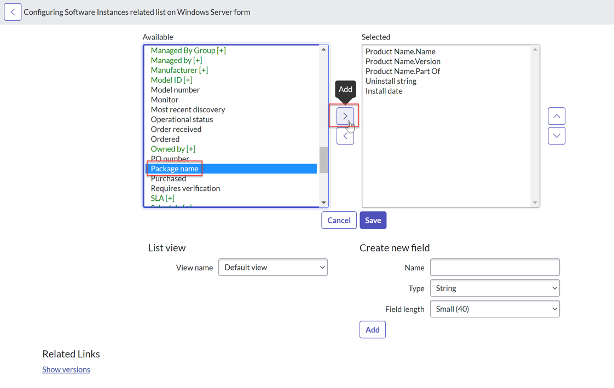The width and height of the screenshot is (614, 388).
Task: Expand Owned by [+] field
Action: (173, 149)
